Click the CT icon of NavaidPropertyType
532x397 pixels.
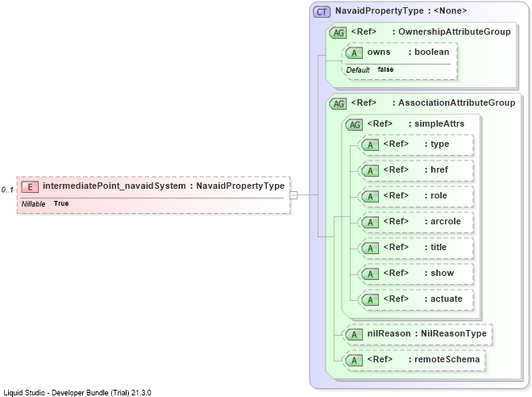[x=322, y=12]
